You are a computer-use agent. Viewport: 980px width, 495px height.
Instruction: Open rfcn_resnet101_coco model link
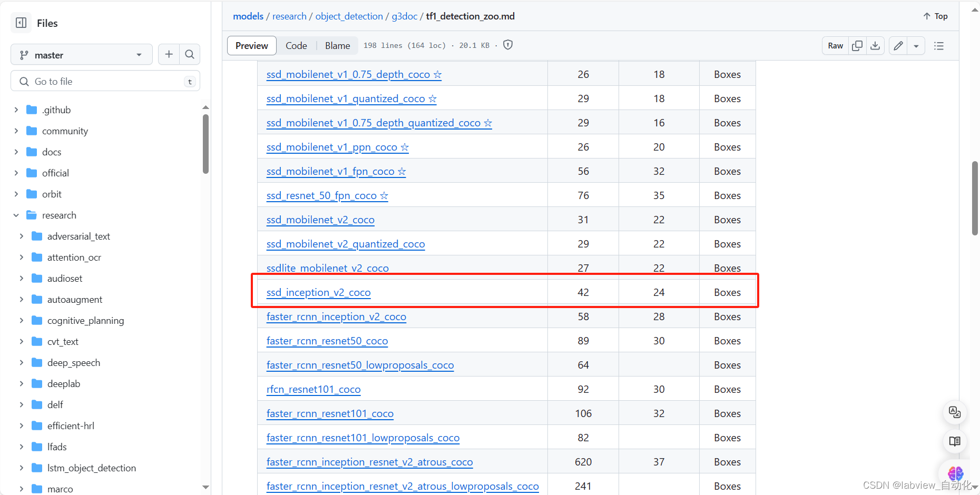point(313,389)
